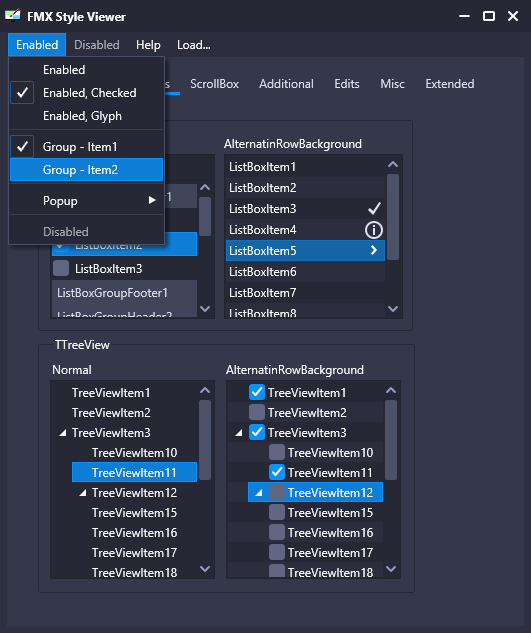
Task: Switch to the Additional tab
Action: (x=286, y=84)
